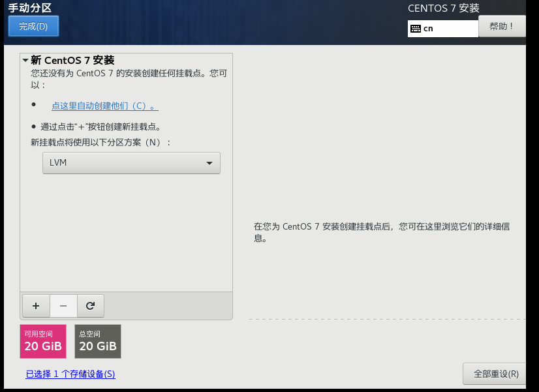539x392 pixels.
Task: Click the 新 CentOS 7 安装 heading
Action: pyautogui.click(x=72, y=60)
